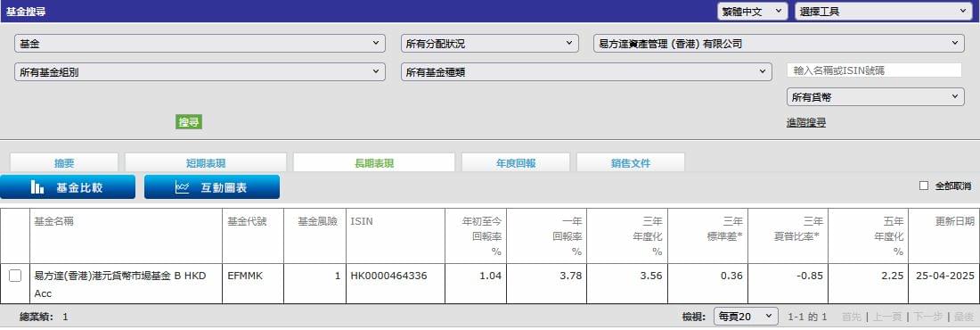The image size is (980, 330).
Task: Click the 25-04-2025 update date cell
Action: [945, 276]
